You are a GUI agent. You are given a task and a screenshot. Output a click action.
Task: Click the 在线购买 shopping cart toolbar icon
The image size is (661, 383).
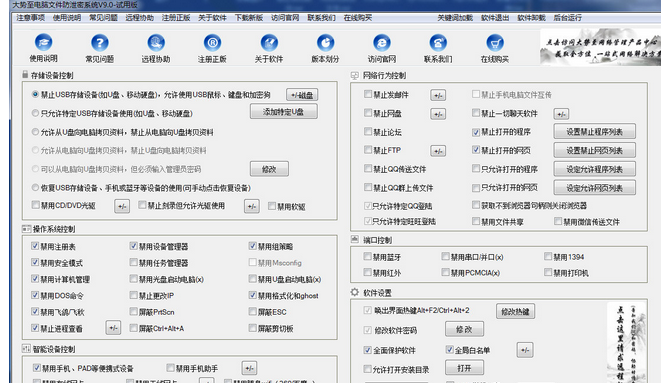495,43
